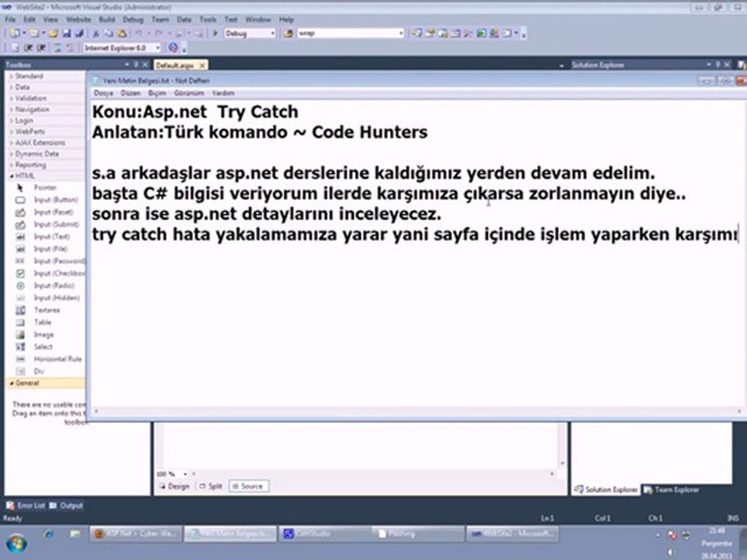The width and height of the screenshot is (747, 560).
Task: Click the Undo arrow icon
Action: 139,33
